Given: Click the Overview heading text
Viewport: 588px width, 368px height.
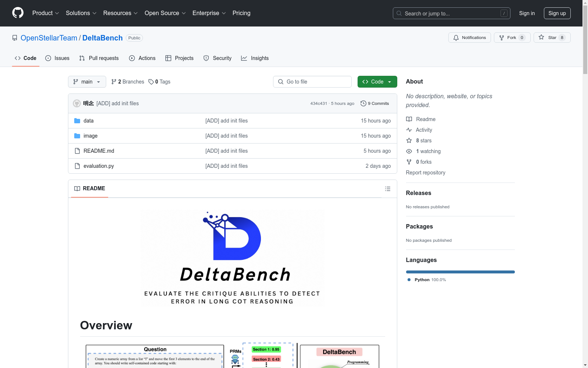Looking at the screenshot, I should click(106, 325).
